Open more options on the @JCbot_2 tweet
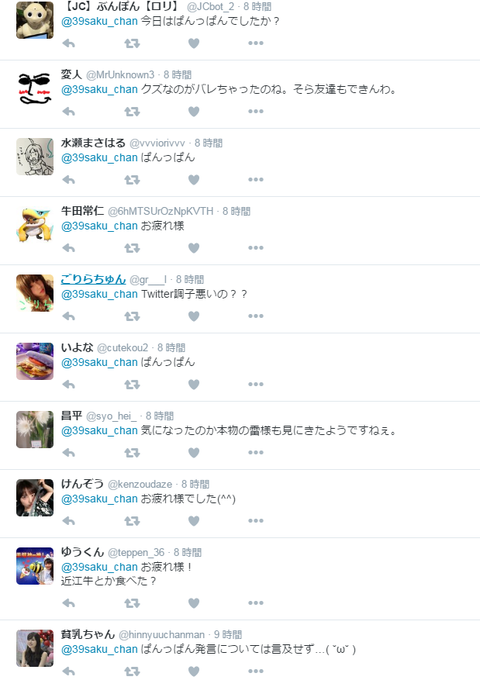The height and width of the screenshot is (687, 480). [256, 43]
